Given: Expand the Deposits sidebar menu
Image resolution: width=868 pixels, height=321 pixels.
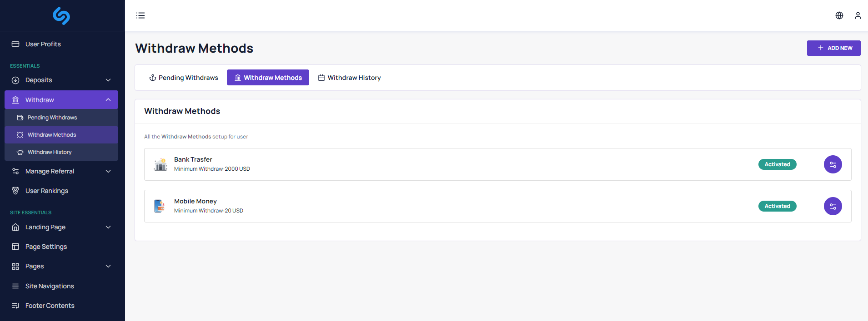Looking at the screenshot, I should [x=61, y=80].
